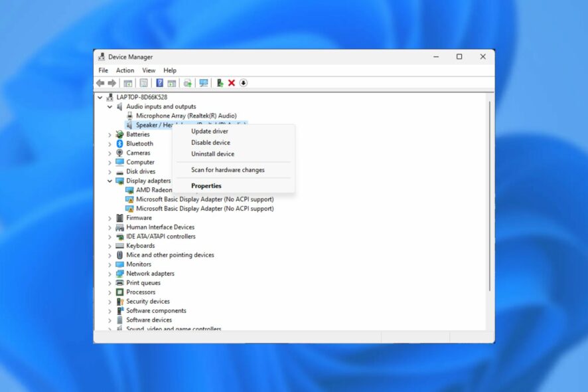
Task: Expand the Monitors category
Action: [110, 264]
